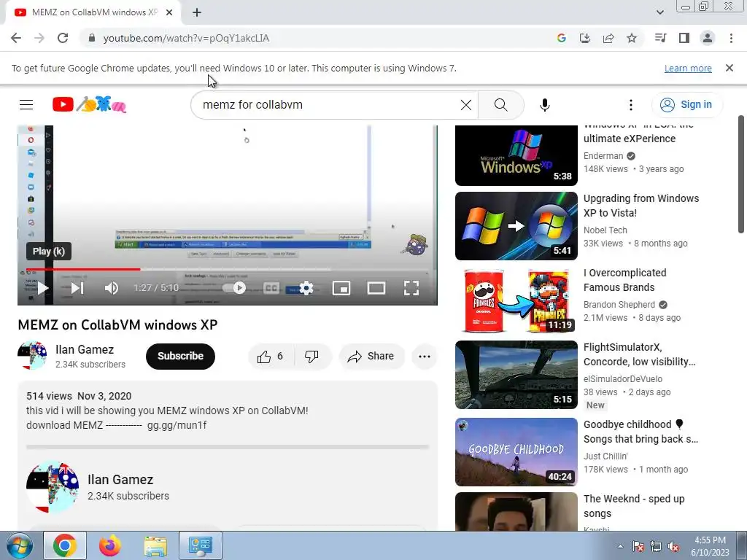This screenshot has height=560, width=747.
Task: Go back using browser back arrow
Action: click(16, 38)
